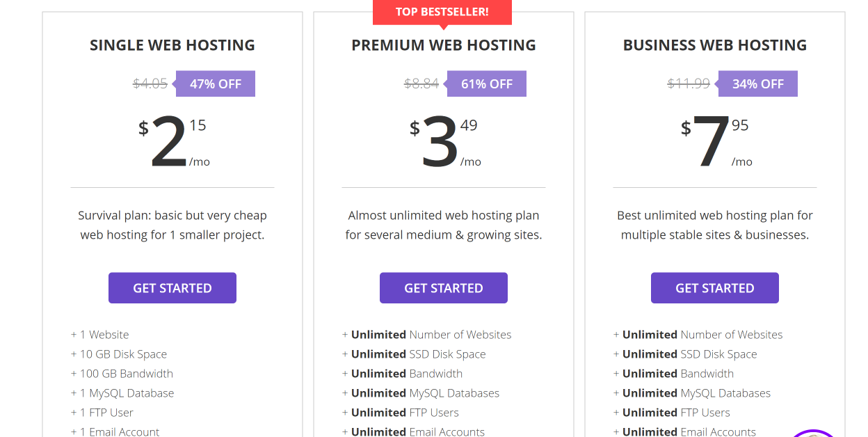Click the crossed-out $8.84 price

coord(421,84)
